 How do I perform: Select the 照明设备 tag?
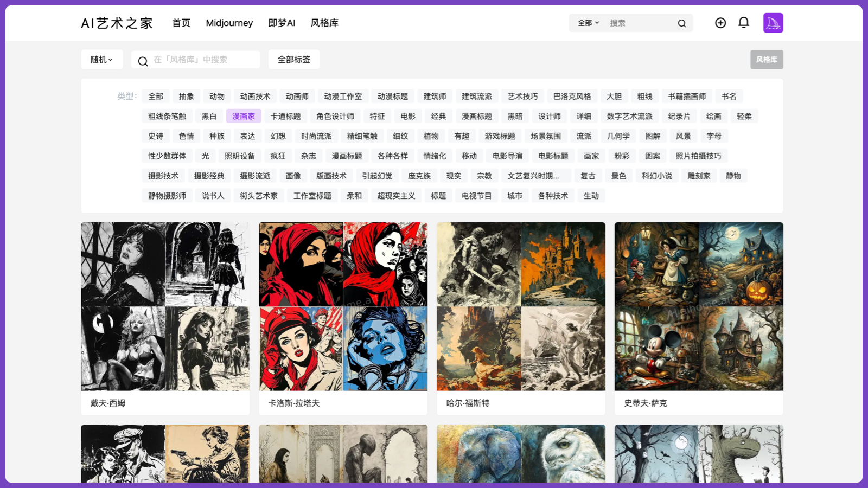(240, 156)
